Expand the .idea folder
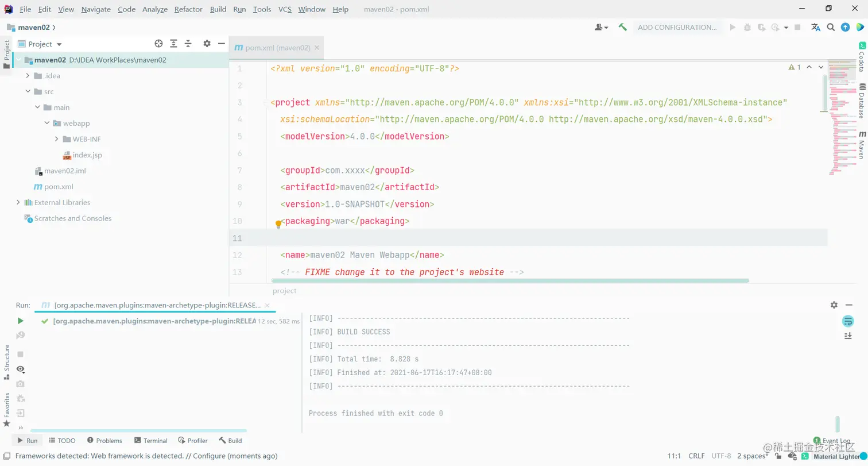The width and height of the screenshot is (868, 466). 28,76
